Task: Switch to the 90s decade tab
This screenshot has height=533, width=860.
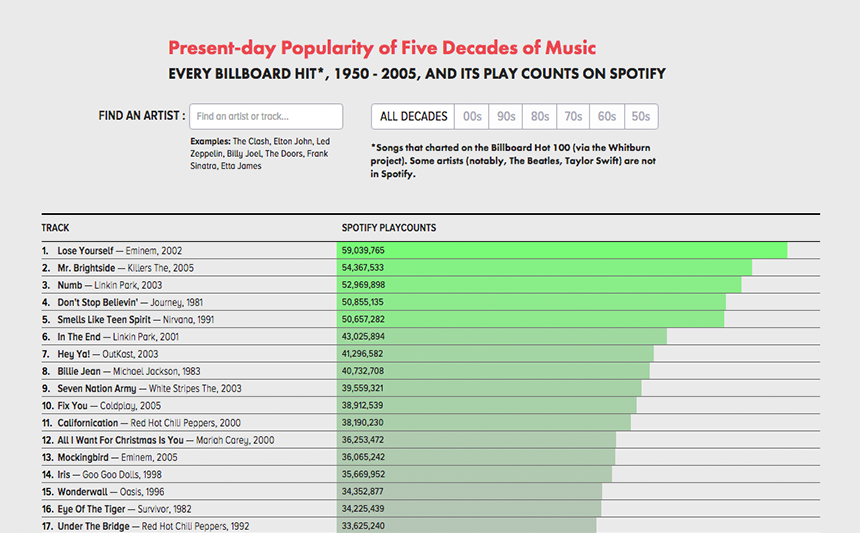Action: click(506, 116)
